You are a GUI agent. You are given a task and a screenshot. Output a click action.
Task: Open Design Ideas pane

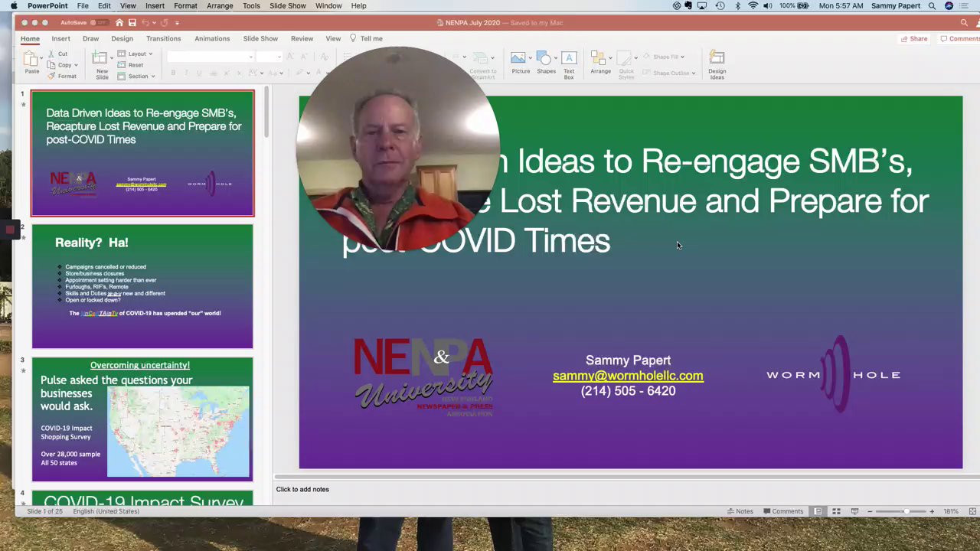point(717,64)
